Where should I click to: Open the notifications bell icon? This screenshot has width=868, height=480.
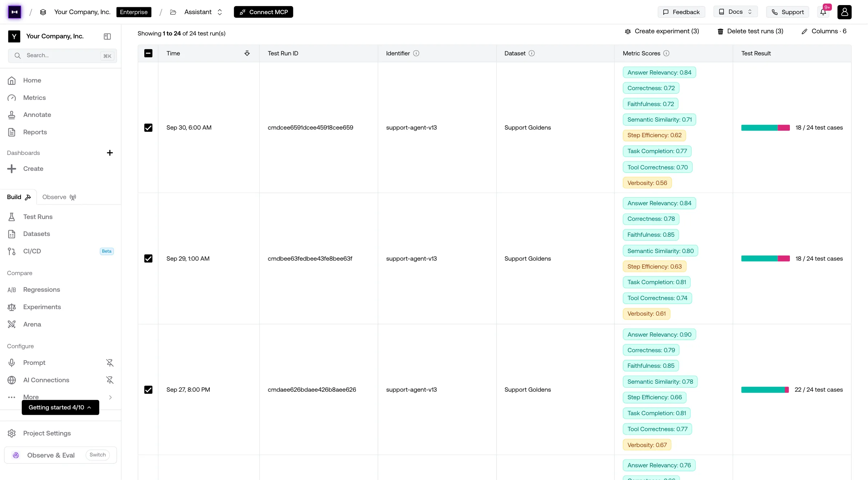coord(824,12)
